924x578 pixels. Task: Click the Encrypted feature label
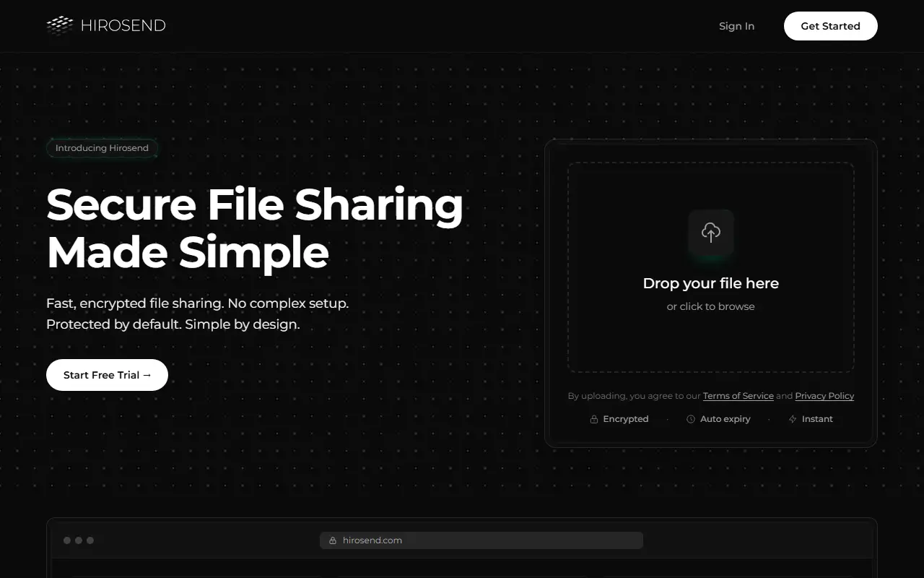pyautogui.click(x=626, y=419)
